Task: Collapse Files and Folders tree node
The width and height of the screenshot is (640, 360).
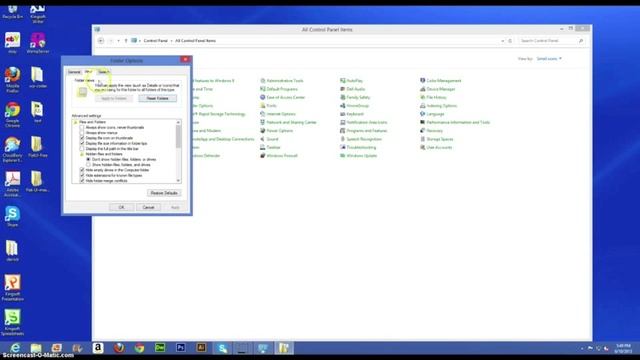Action: [x=76, y=122]
